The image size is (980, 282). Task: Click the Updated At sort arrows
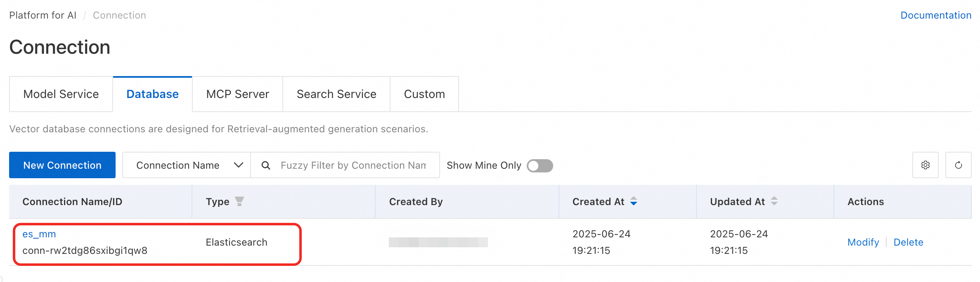coord(774,201)
